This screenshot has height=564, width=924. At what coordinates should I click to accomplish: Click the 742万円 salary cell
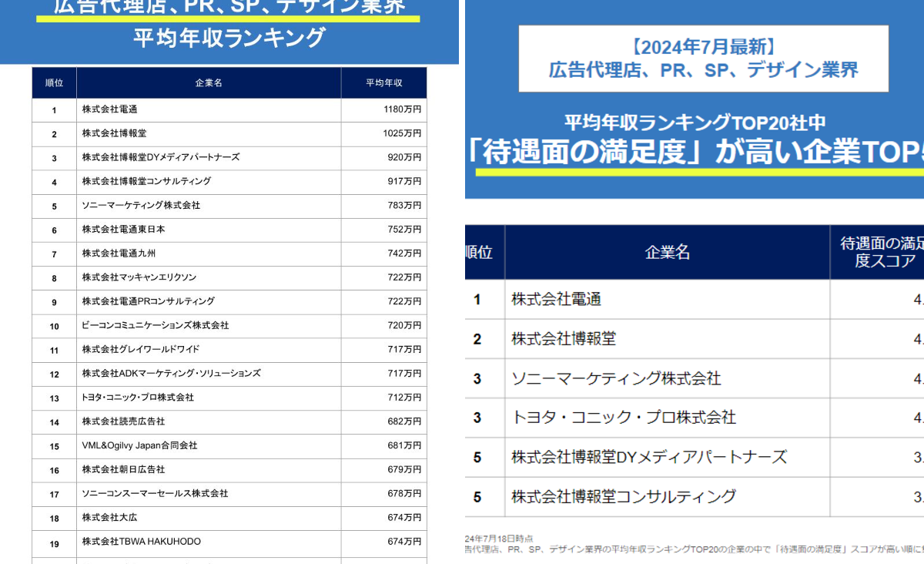(404, 253)
